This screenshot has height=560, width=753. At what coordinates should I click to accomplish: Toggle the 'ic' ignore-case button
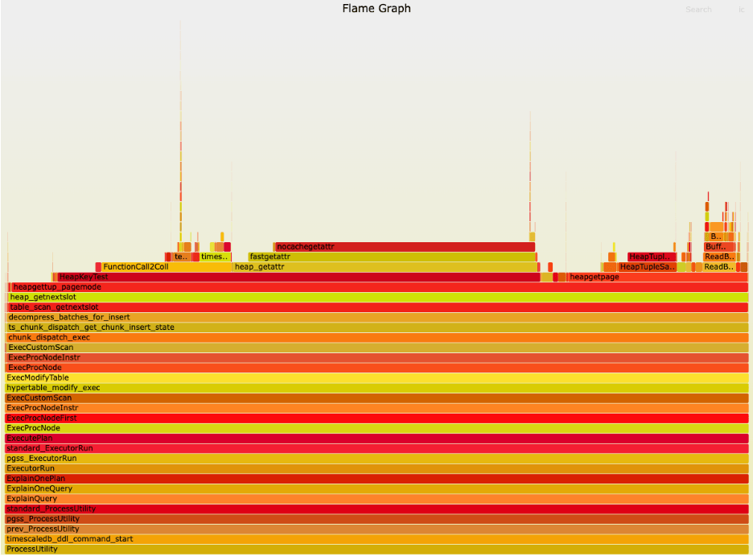click(741, 10)
